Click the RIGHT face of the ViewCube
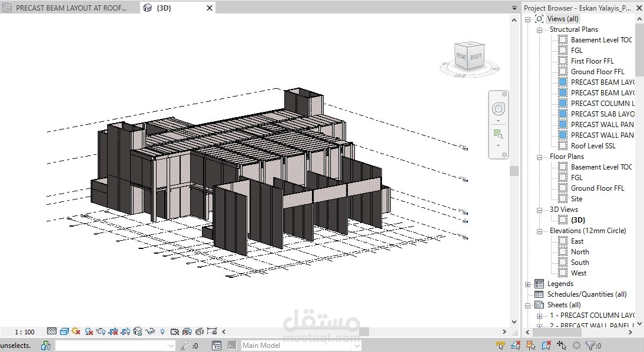This screenshot has height=352, width=644. 476,57
